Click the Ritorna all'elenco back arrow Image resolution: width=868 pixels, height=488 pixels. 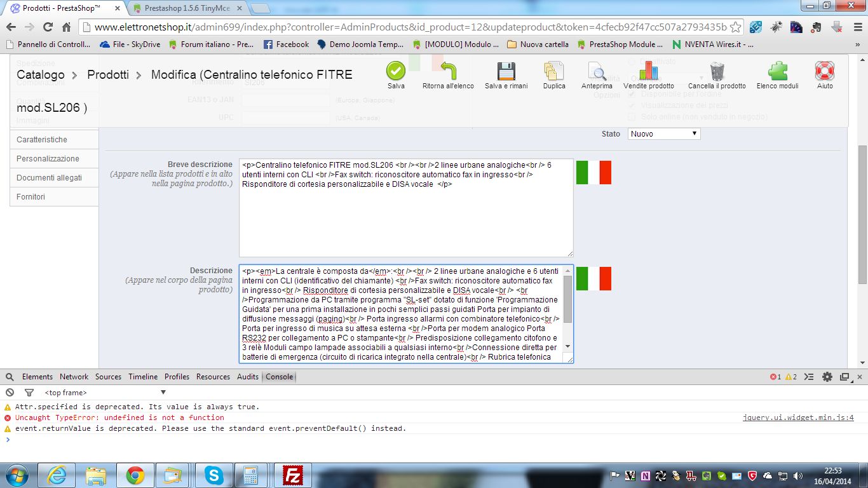tap(448, 71)
